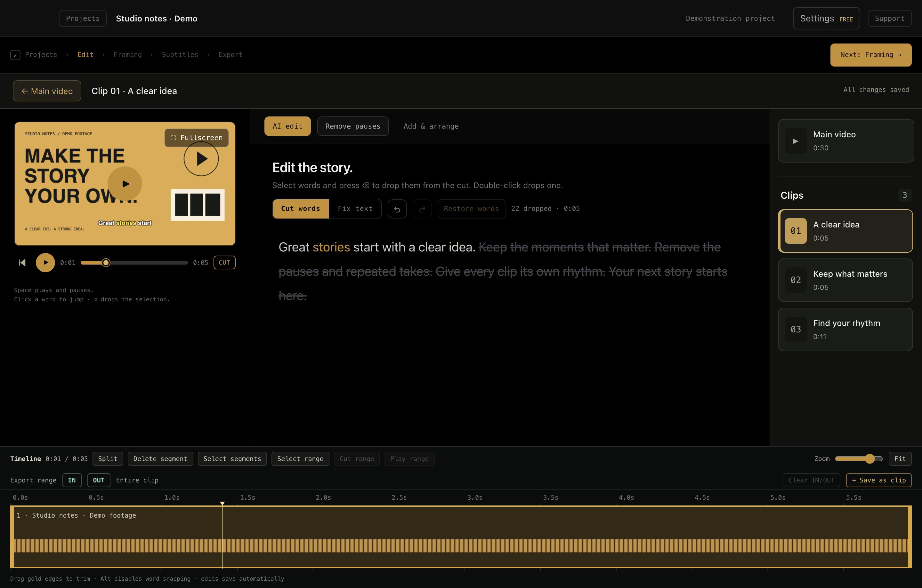Screen dimensions: 922x588
Task: Click the undo arrow icon
Action: [x=397, y=209]
